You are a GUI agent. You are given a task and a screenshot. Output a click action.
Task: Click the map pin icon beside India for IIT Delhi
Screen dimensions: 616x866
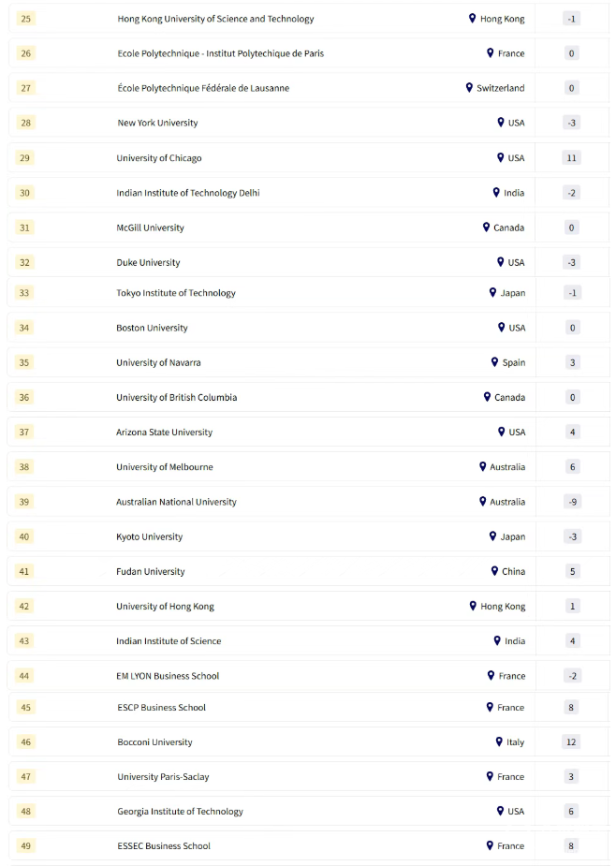496,192
